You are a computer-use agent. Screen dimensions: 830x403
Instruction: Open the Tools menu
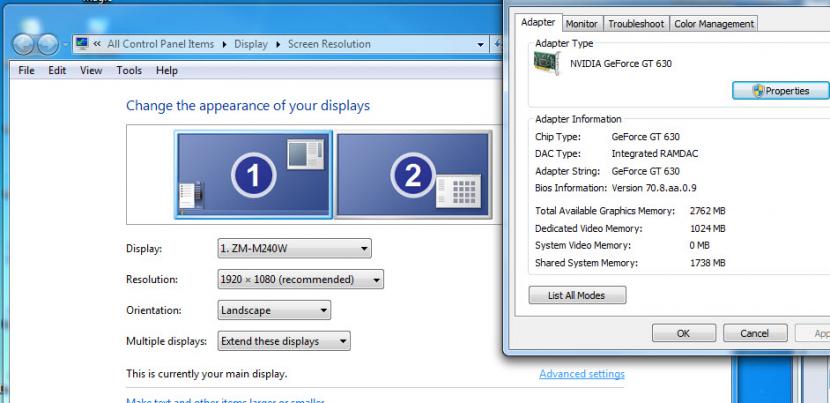tap(129, 71)
